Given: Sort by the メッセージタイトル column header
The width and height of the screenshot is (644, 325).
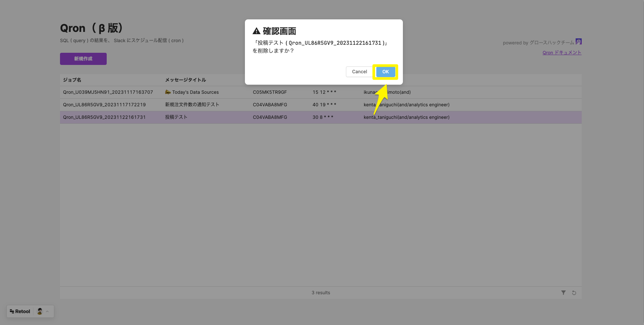Looking at the screenshot, I should (185, 80).
